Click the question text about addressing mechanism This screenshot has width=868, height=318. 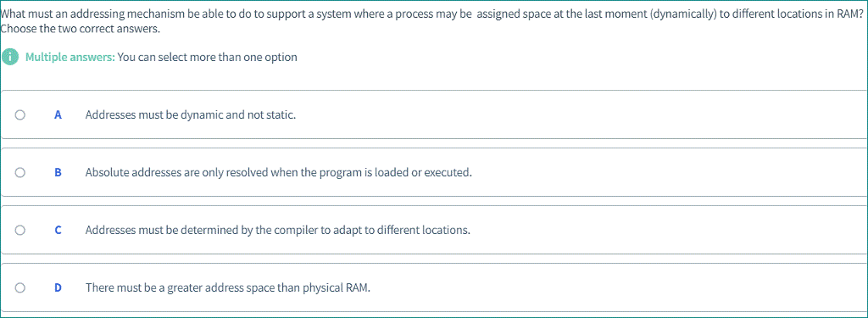(x=432, y=14)
